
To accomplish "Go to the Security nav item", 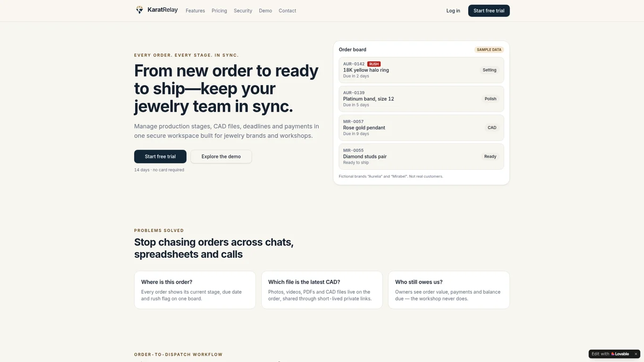I will [243, 11].
